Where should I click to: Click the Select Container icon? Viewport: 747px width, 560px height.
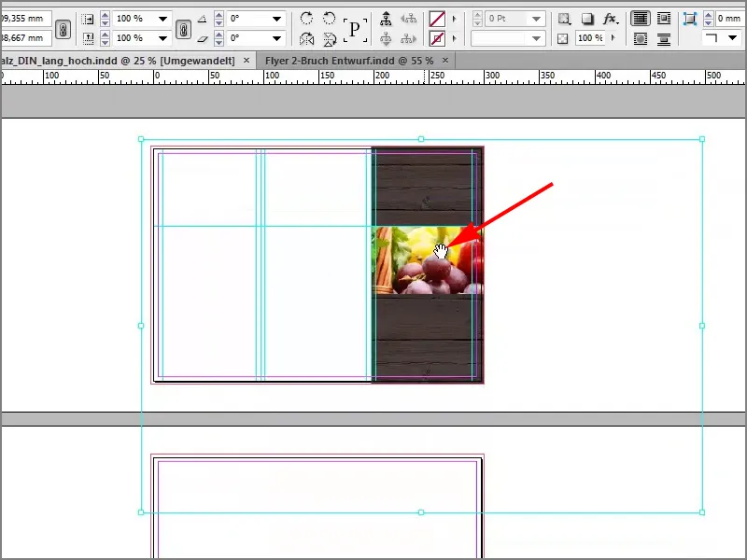(x=386, y=19)
